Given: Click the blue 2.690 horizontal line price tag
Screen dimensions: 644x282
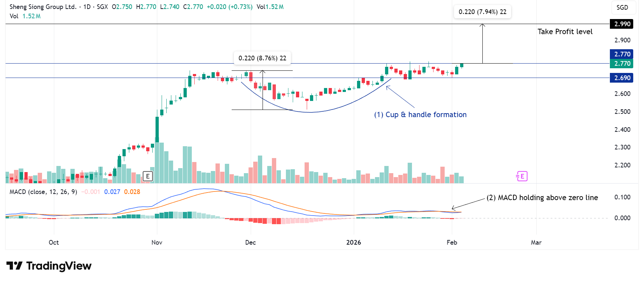Looking at the screenshot, I should point(621,78).
